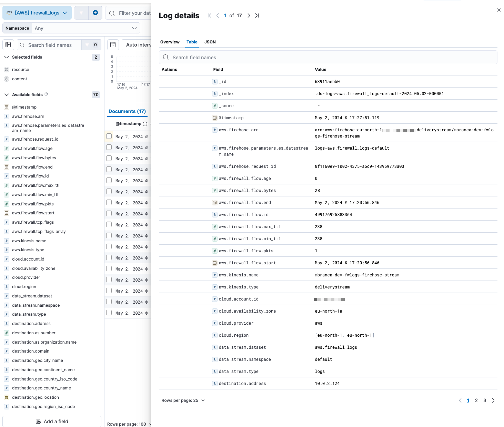Open the [AWS] firewall_logs data view selector
Screen dimensions: 504x427
pos(37,13)
